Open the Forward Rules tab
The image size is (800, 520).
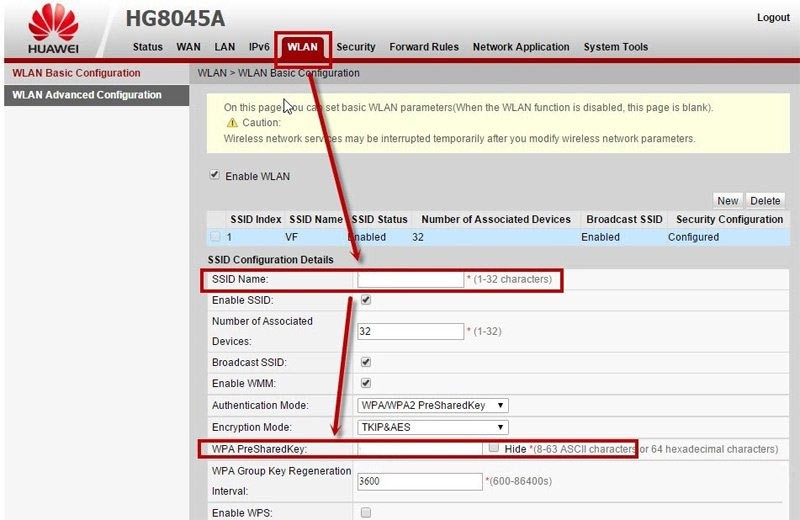pyautogui.click(x=424, y=47)
